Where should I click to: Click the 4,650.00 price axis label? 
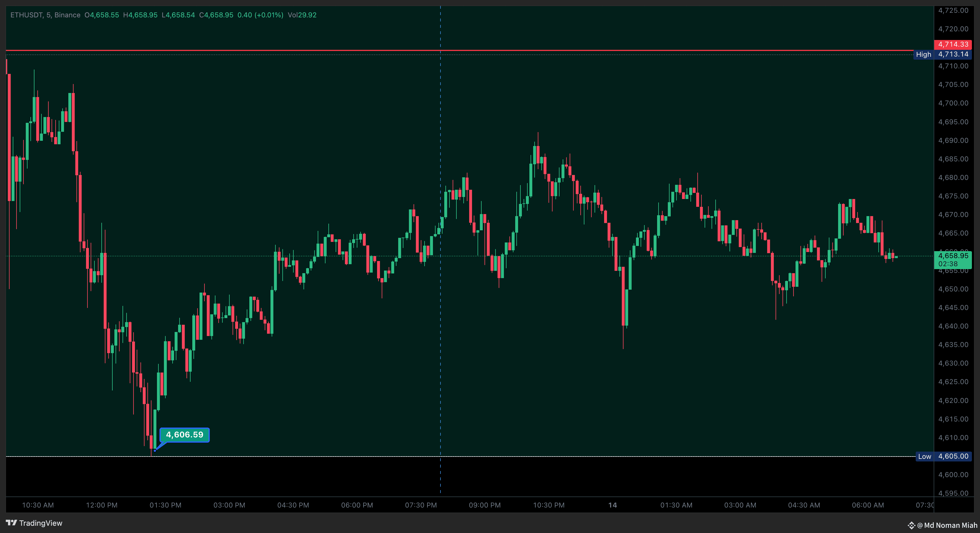(953, 289)
